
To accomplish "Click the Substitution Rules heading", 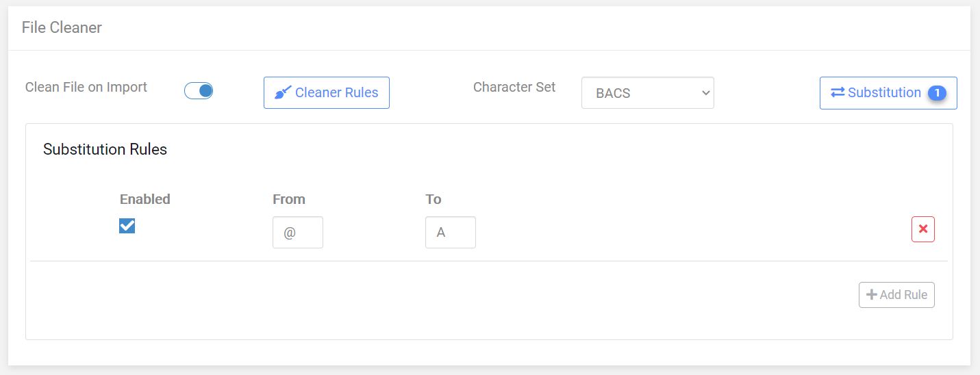I will tap(105, 149).
